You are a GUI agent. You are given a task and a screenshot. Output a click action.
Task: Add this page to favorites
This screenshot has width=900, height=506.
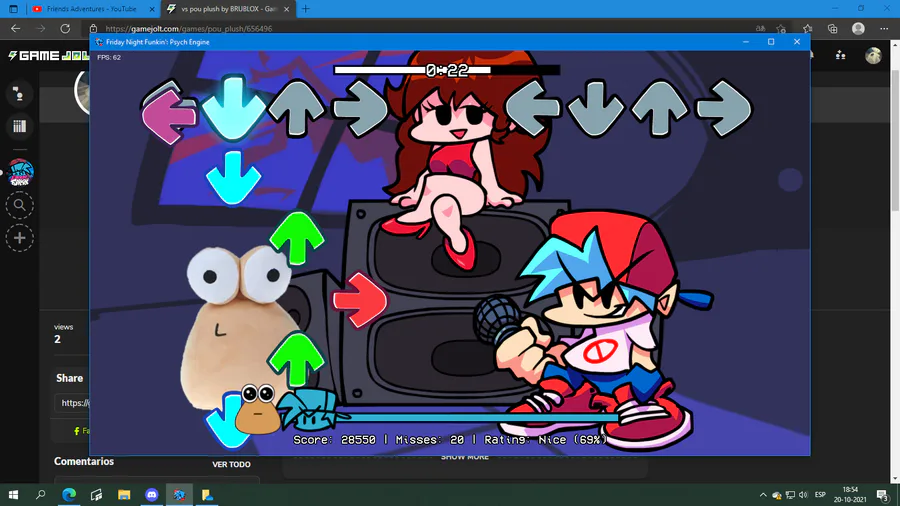point(781,28)
